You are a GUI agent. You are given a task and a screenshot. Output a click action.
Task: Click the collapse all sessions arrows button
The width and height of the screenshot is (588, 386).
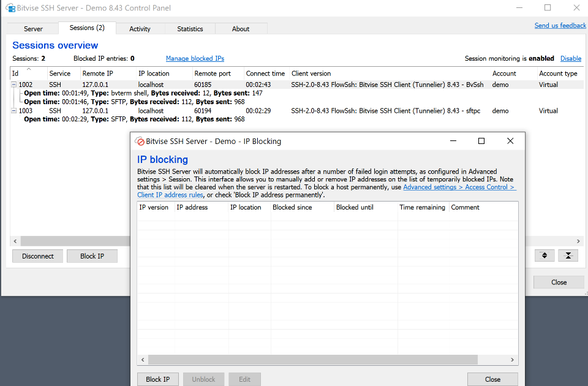tap(568, 256)
